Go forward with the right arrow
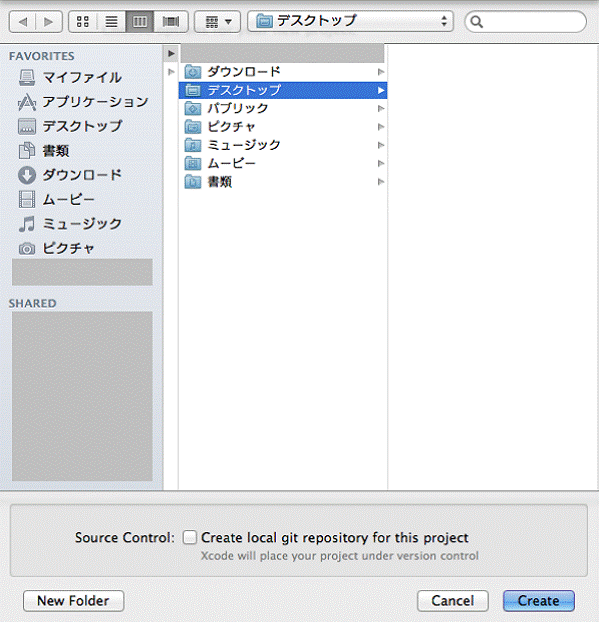599x622 pixels. click(49, 21)
